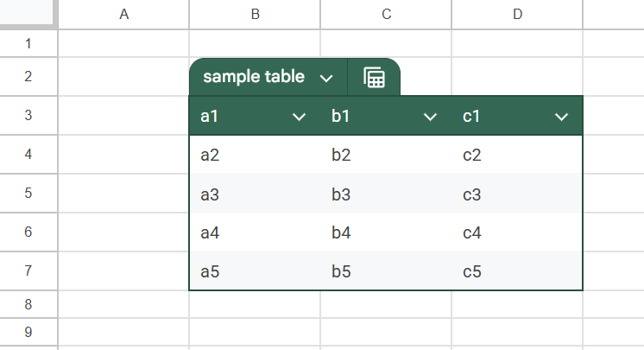Image resolution: width=644 pixels, height=350 pixels.
Task: Click cell containing b5
Action: [386, 271]
